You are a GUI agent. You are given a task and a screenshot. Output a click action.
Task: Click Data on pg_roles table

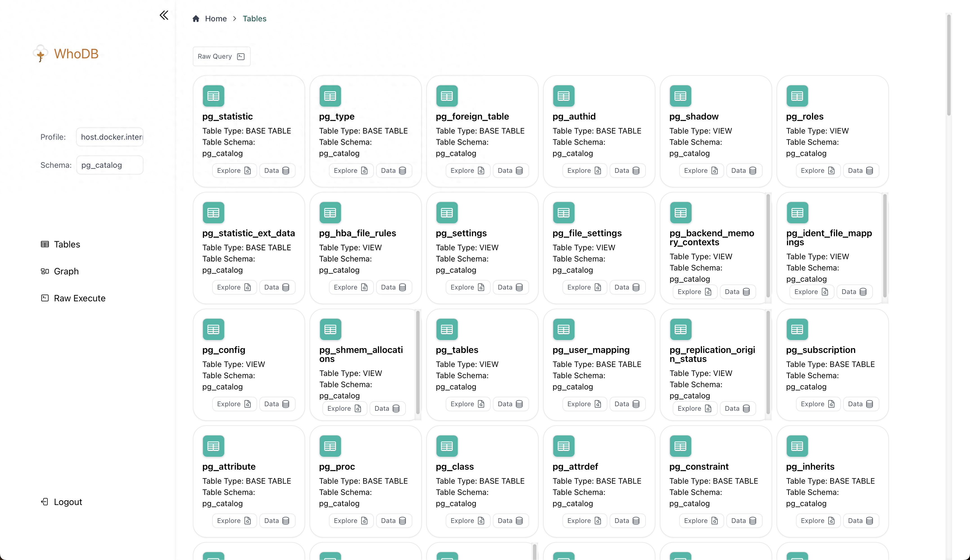coord(860,171)
